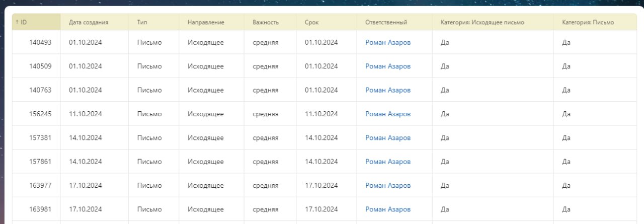Open Роман Азаров link in row 140509
Screen dimensions: 644x224
coord(388,66)
